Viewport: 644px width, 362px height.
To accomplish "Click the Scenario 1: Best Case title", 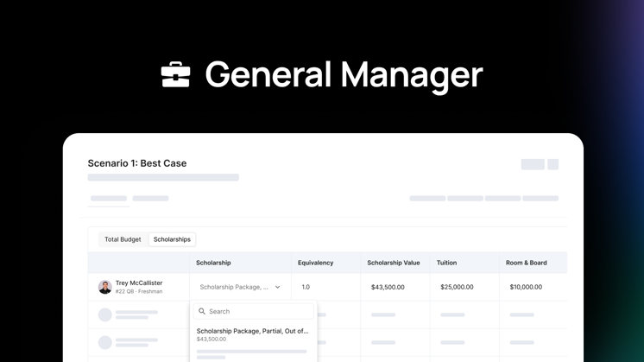I will tap(137, 163).
